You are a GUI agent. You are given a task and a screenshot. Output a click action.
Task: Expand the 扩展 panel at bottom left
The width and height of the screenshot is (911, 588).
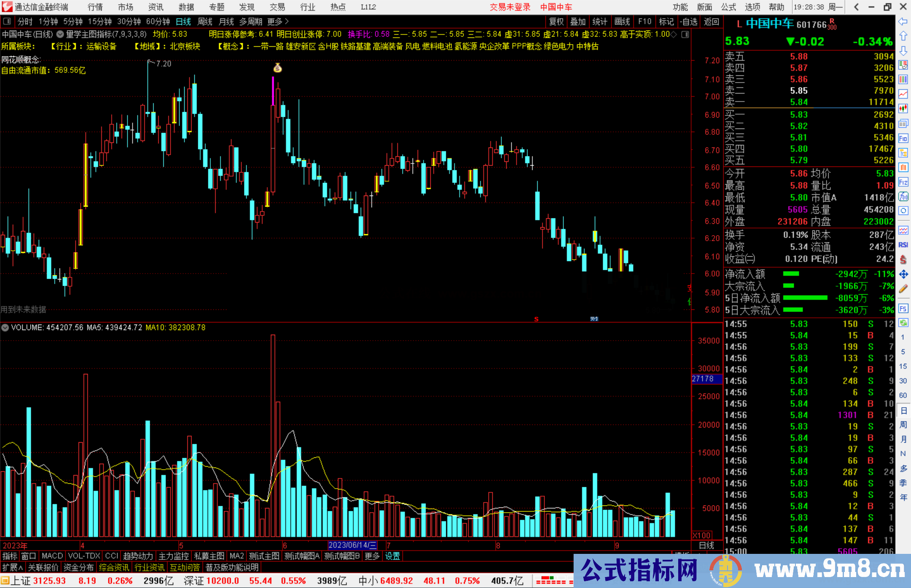(x=13, y=567)
